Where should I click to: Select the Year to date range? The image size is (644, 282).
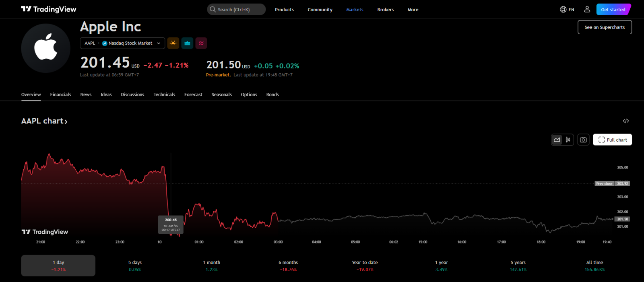365,266
